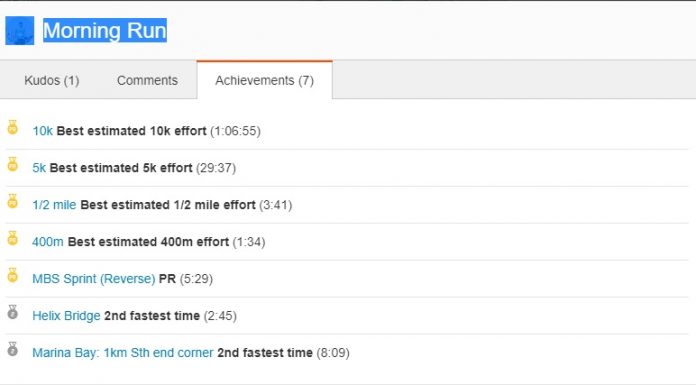Open the 400m link
Image resolution: width=696 pixels, height=385 pixels.
click(x=48, y=242)
